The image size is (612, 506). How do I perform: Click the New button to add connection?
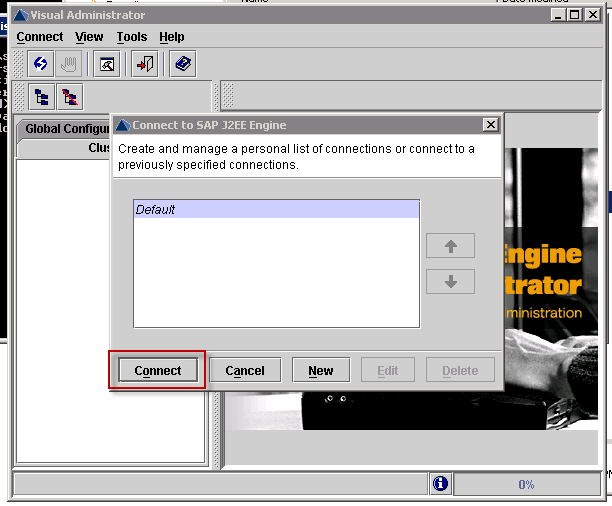click(x=321, y=370)
